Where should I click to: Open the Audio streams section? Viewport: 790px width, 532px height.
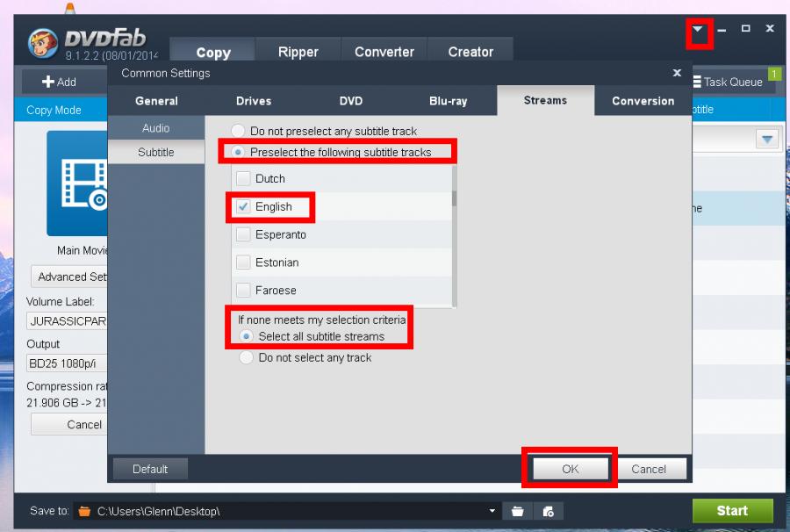click(x=156, y=128)
